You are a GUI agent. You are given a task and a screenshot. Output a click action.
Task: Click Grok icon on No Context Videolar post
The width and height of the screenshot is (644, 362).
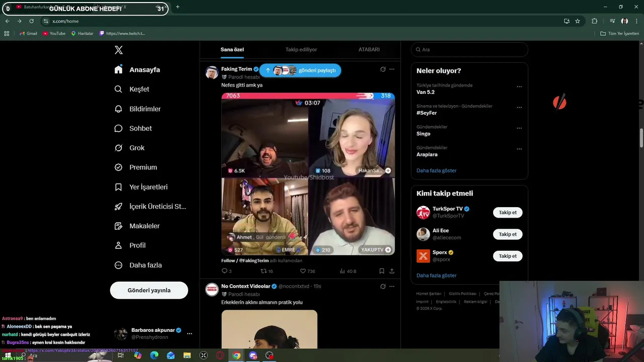(x=383, y=287)
